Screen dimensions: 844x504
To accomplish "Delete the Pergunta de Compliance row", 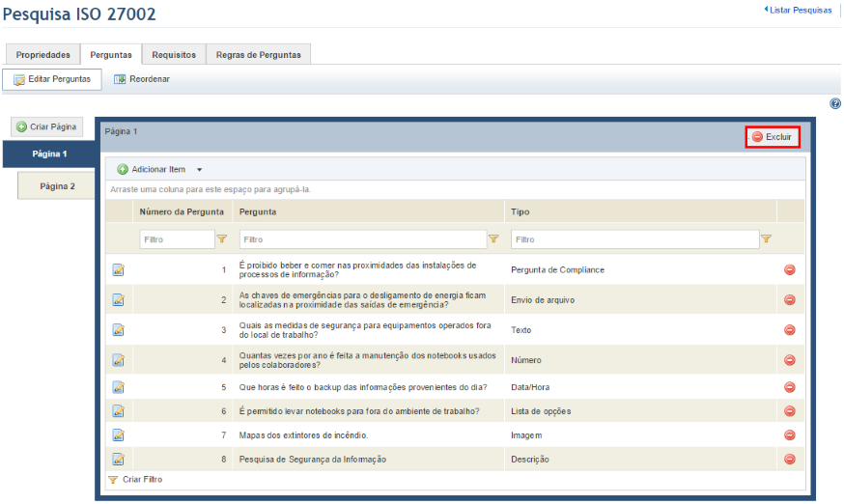I will 790,269.
